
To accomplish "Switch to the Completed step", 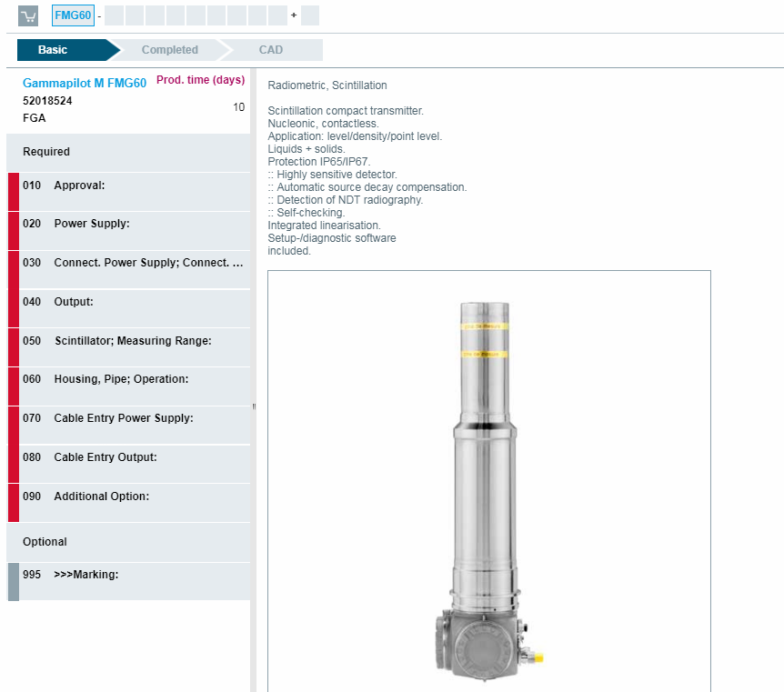I will click(x=169, y=50).
